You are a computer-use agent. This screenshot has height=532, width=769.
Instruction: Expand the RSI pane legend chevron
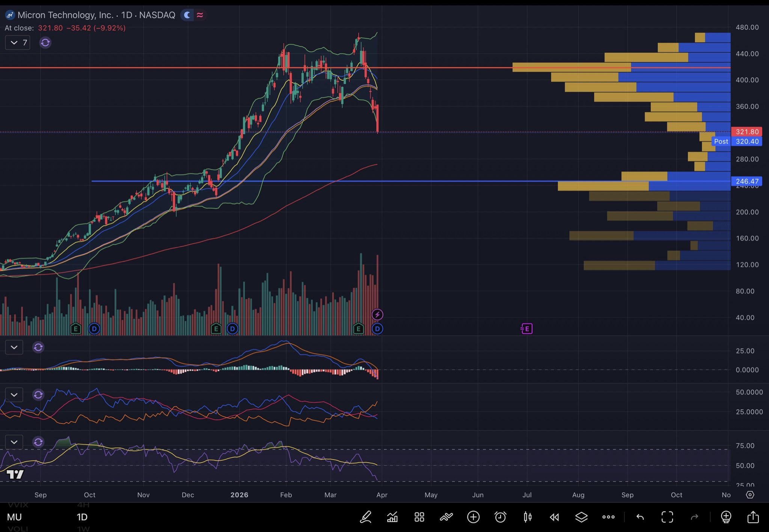click(14, 442)
